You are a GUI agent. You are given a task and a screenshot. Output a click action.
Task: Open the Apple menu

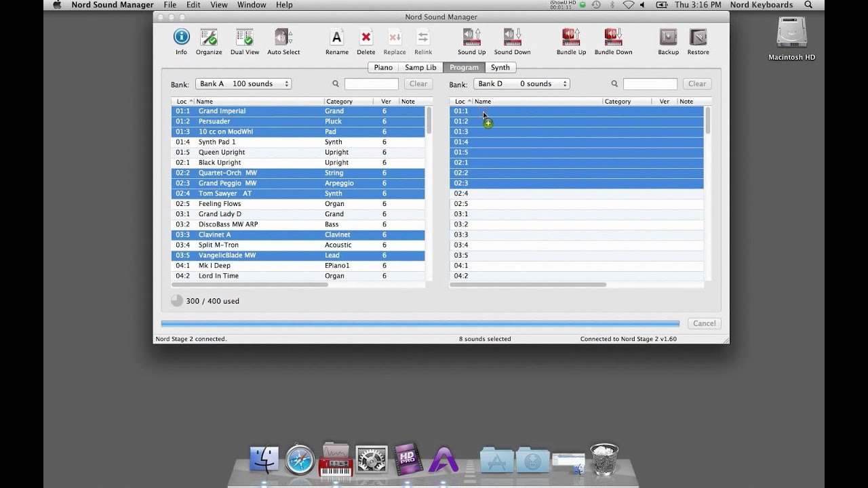[57, 5]
